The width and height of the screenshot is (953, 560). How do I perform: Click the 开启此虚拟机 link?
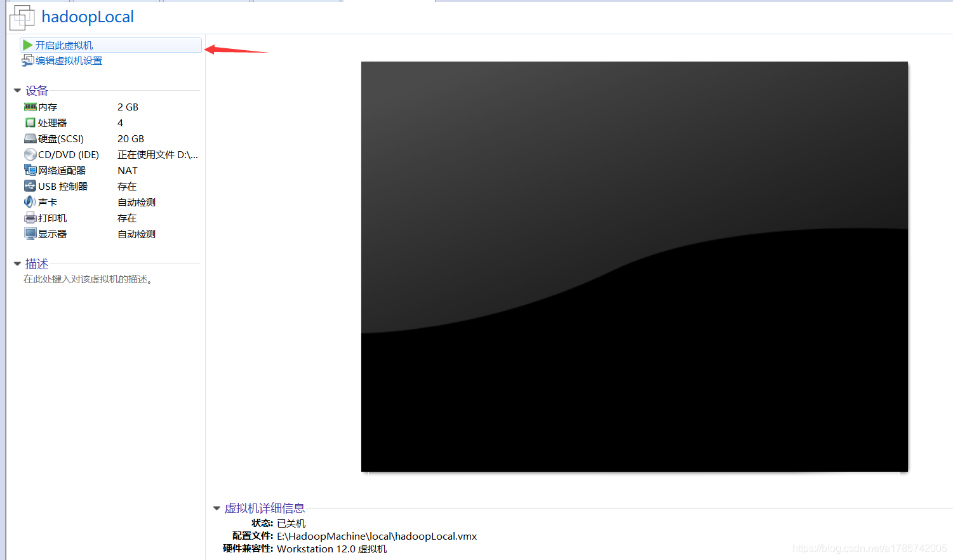coord(64,46)
